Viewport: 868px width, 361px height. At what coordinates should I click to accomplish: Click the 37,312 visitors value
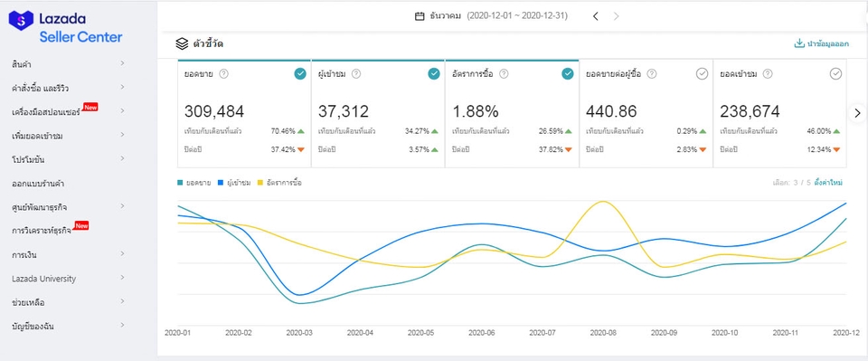(344, 111)
